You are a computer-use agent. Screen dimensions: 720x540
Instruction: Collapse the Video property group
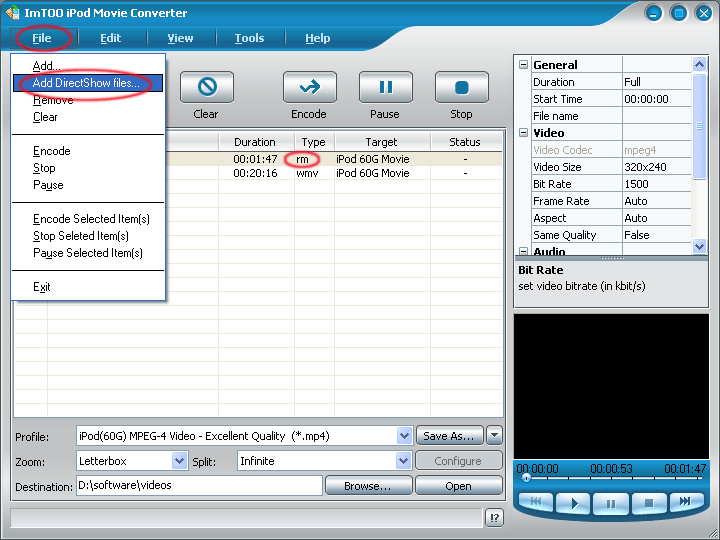pyautogui.click(x=523, y=133)
